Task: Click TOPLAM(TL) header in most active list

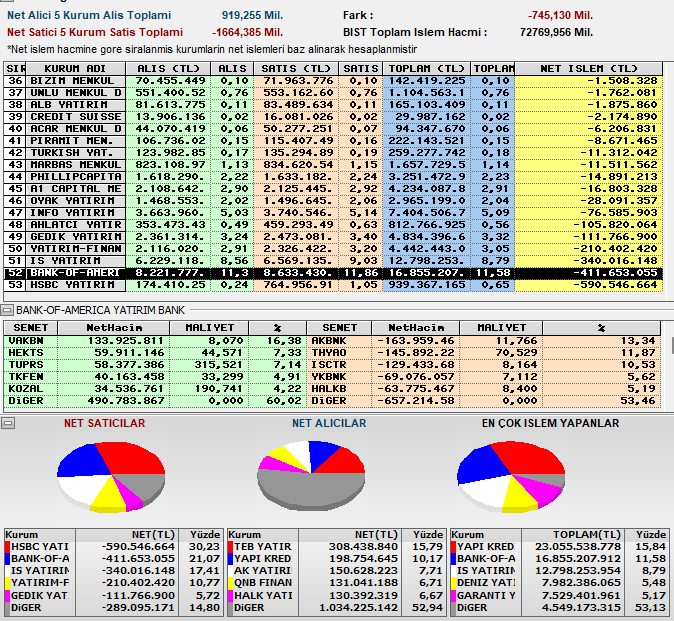Action: tap(573, 535)
